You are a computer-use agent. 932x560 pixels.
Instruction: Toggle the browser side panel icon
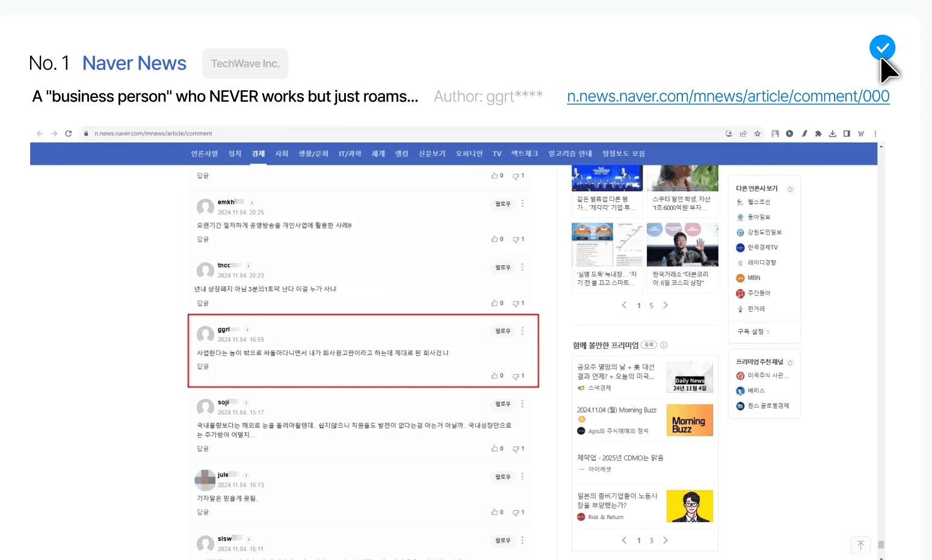coord(847,134)
